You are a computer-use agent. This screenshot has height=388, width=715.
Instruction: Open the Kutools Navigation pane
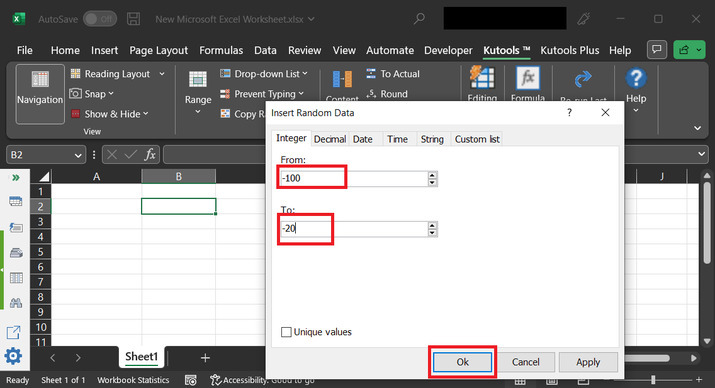click(40, 94)
